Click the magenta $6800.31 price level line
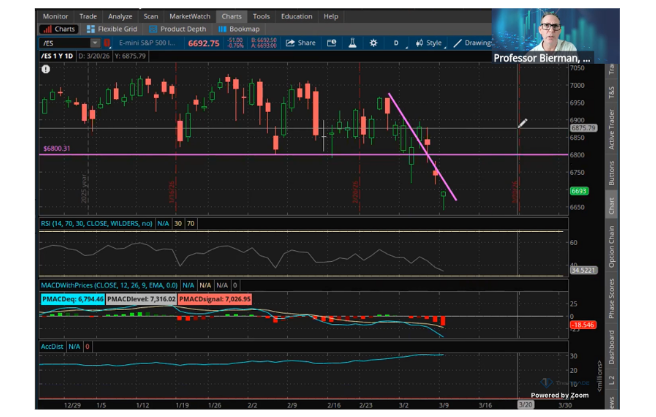 tap(304, 155)
